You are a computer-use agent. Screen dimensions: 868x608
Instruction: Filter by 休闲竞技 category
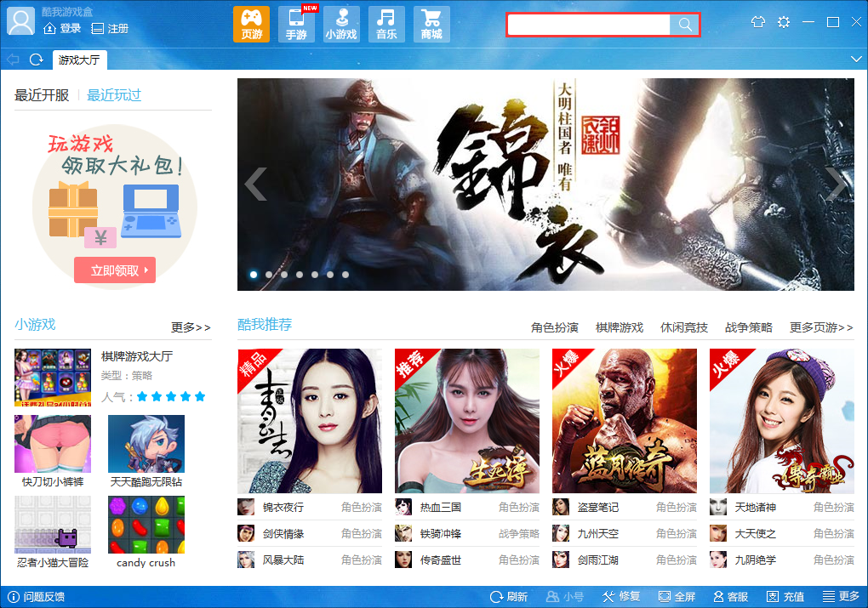683,327
